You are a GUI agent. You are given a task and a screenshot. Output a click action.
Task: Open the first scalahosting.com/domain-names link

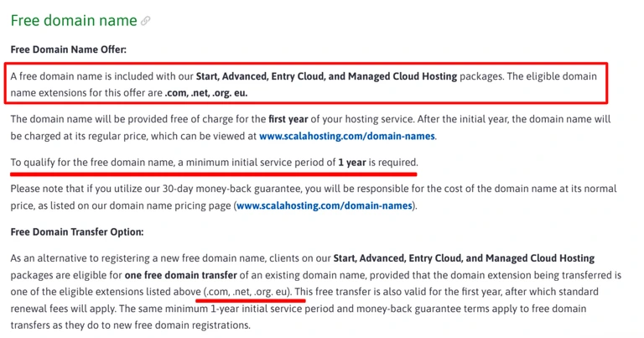347,136
